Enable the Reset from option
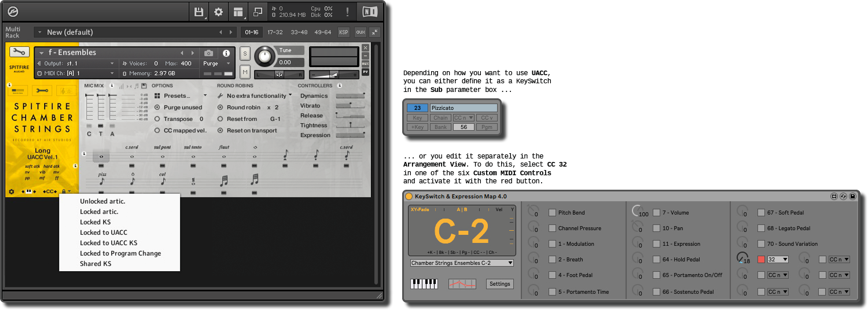The width and height of the screenshot is (868, 310). tap(220, 119)
